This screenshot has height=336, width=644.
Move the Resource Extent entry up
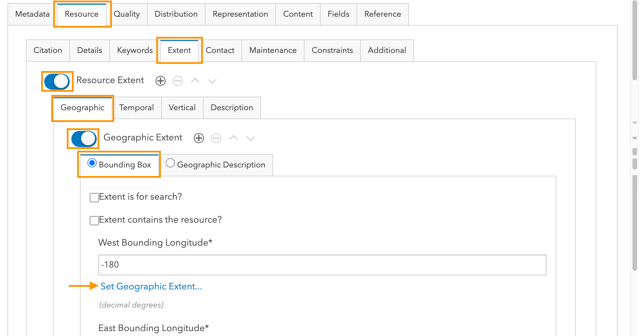tap(195, 81)
